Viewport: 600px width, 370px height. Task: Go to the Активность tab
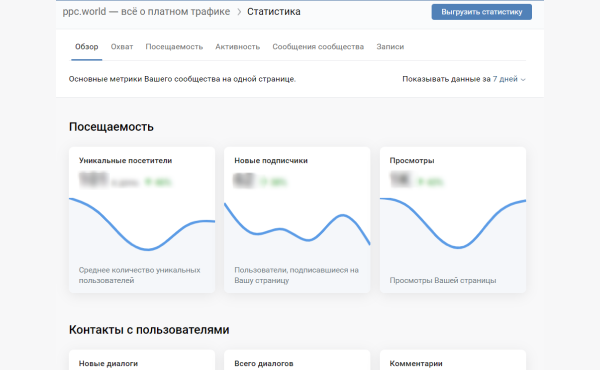tap(237, 47)
